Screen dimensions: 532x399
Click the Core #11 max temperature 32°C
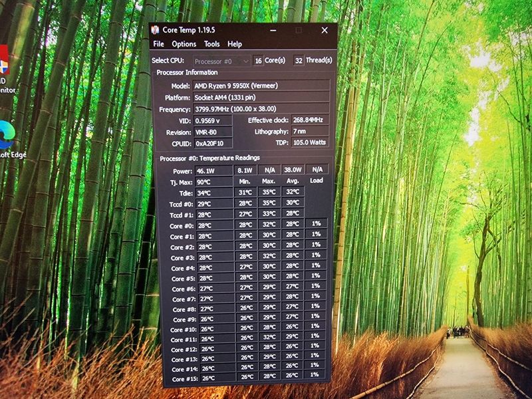[270, 336]
